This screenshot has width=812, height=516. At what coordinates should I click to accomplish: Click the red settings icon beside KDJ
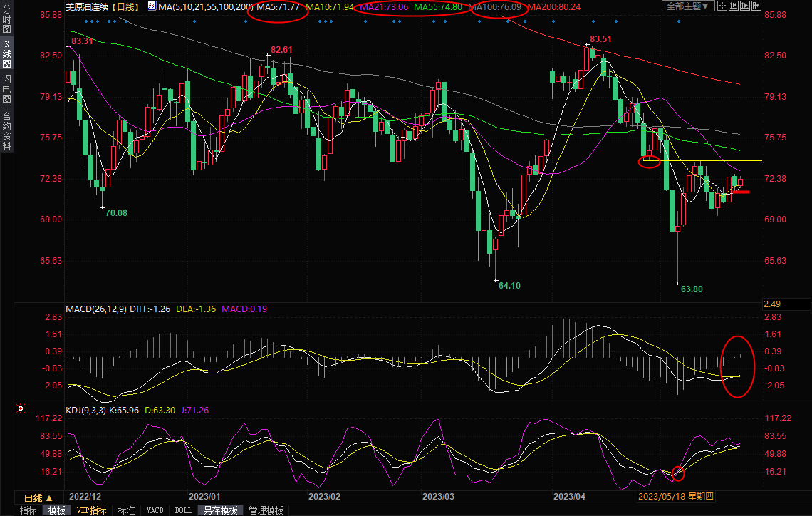[x=21, y=409]
